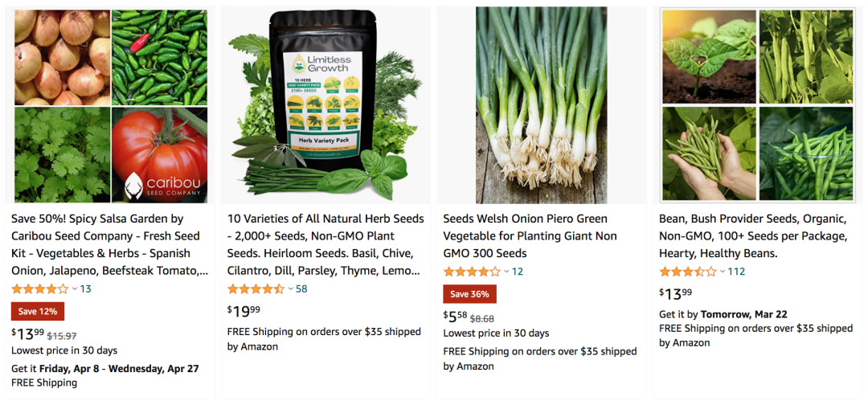The height and width of the screenshot is (401, 868).
Task: Click the Spicy Salsa Garden star rating
Action: [x=40, y=288]
